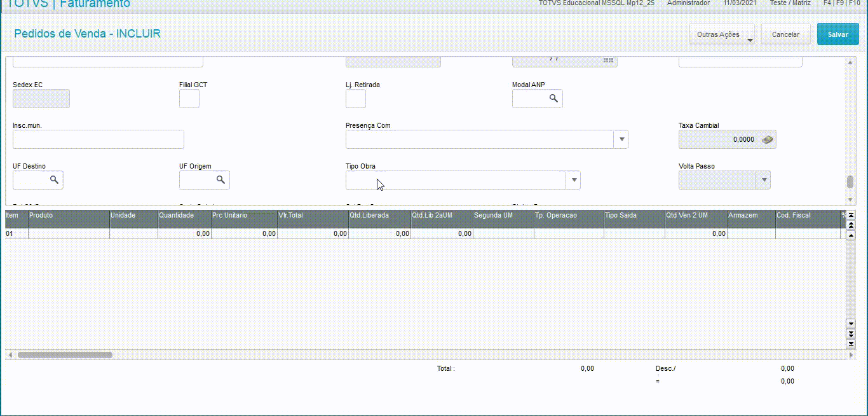
Task: Click the form scrollbar up arrow
Action: [x=851, y=63]
